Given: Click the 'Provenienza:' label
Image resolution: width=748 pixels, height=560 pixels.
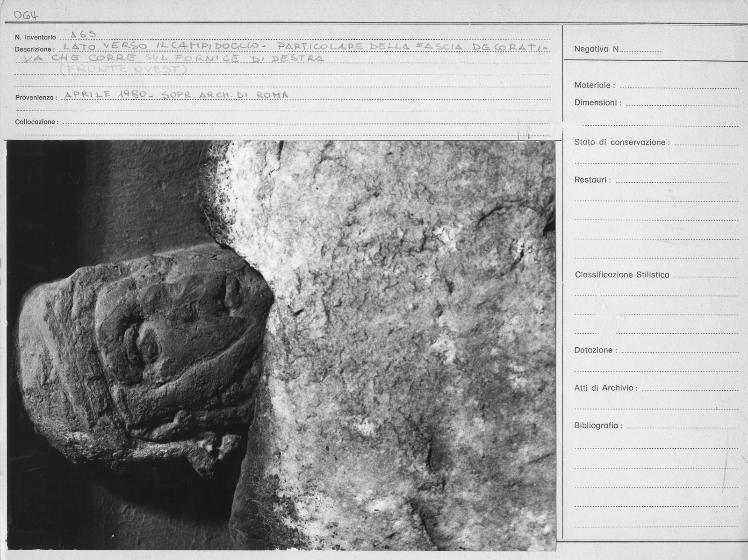Looking at the screenshot, I should pos(36,98).
